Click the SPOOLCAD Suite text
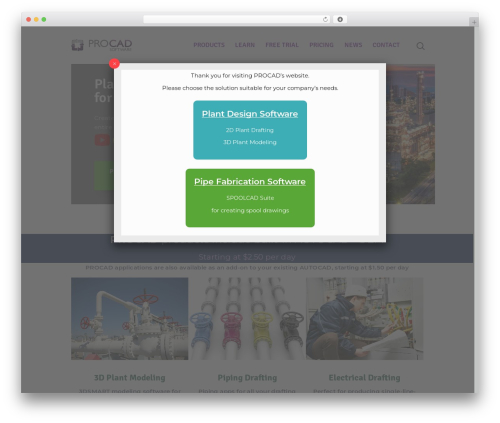This screenshot has height=423, width=500. 250,198
